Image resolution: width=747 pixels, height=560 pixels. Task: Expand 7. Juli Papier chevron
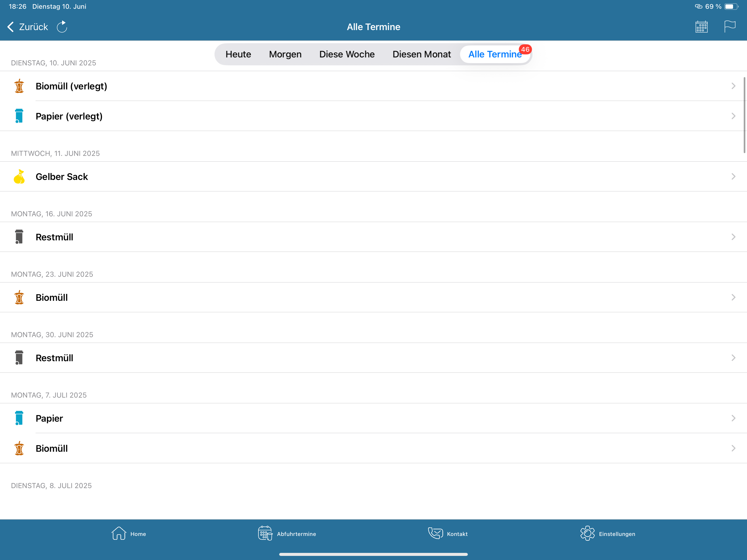pyautogui.click(x=733, y=418)
